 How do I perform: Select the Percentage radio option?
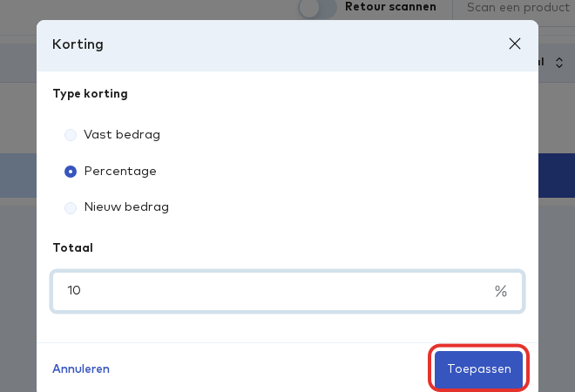[71, 172]
